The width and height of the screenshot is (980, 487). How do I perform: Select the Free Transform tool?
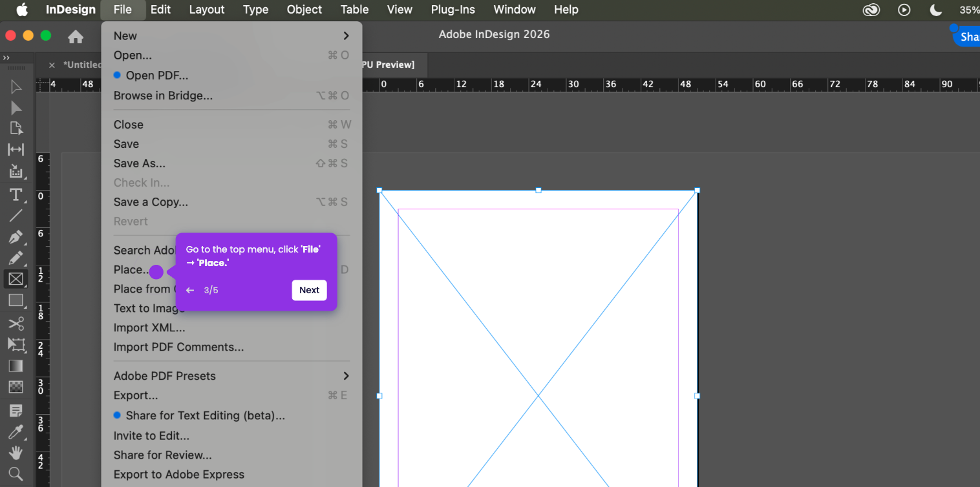click(x=16, y=344)
